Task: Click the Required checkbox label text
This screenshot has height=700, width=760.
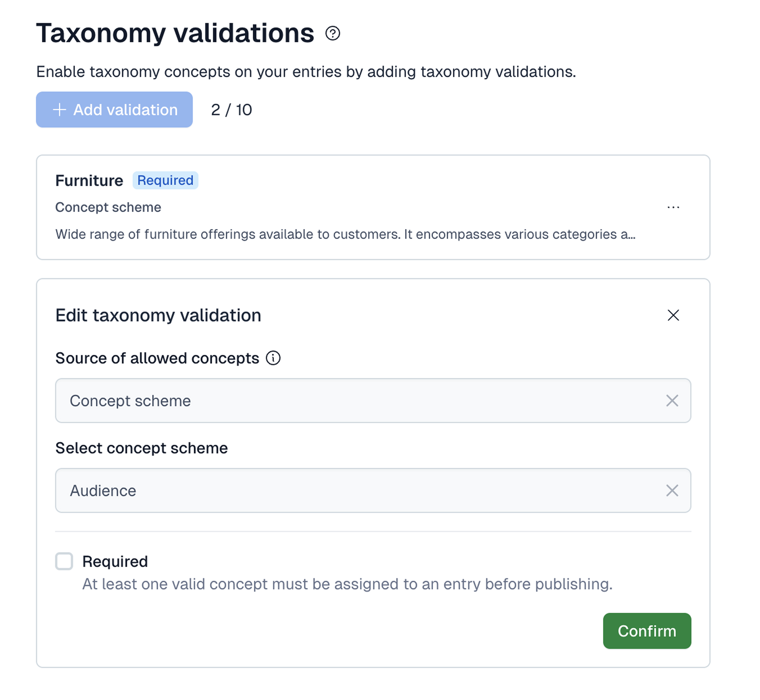Action: tap(115, 561)
